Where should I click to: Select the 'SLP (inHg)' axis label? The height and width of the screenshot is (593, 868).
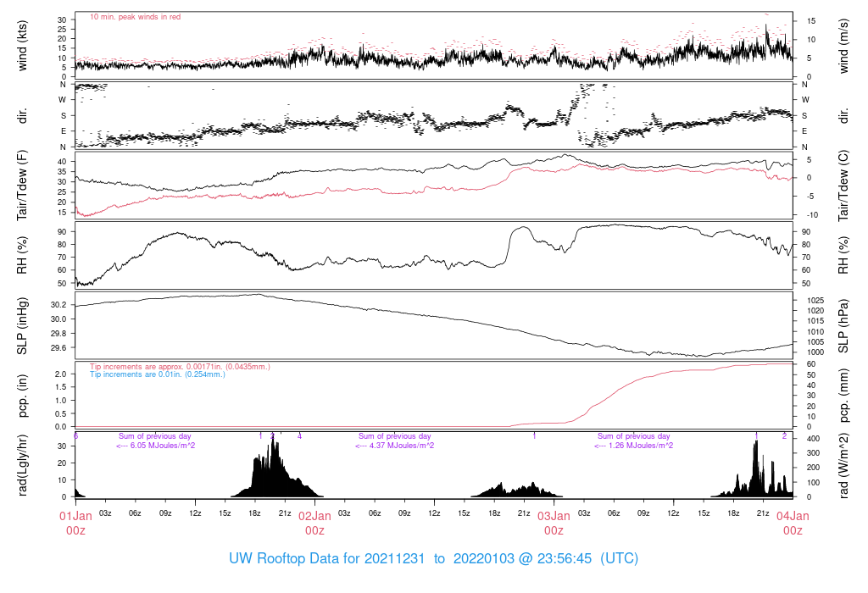[22, 326]
